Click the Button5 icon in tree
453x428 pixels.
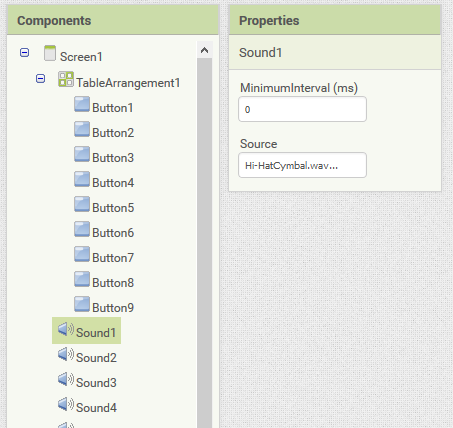tap(82, 204)
